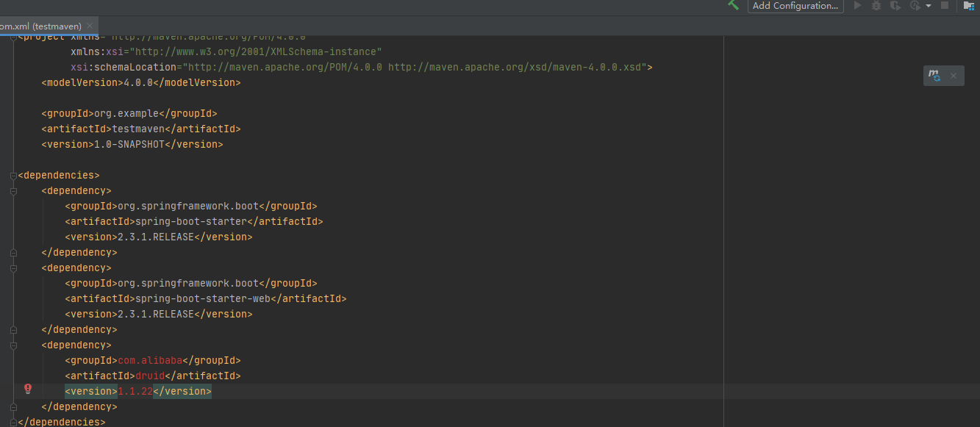Click the groupId value org.example

(x=126, y=113)
